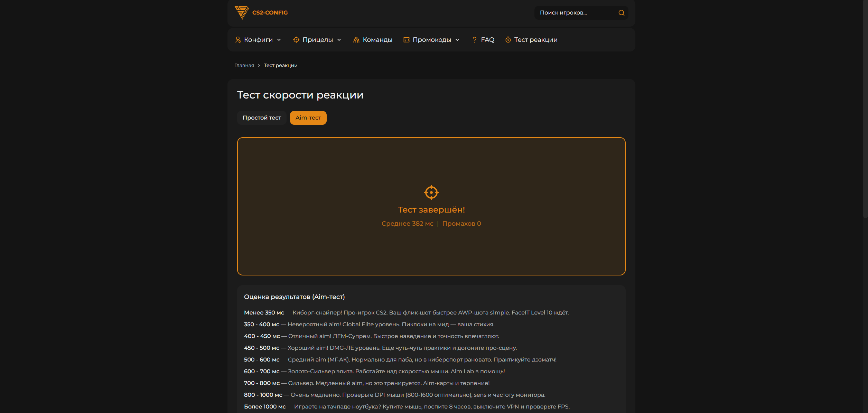Click the Команды team icon
Image resolution: width=868 pixels, height=413 pixels.
(356, 40)
